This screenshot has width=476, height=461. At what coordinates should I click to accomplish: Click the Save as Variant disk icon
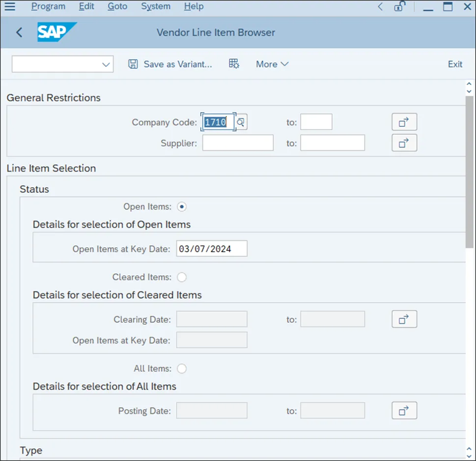coord(133,64)
